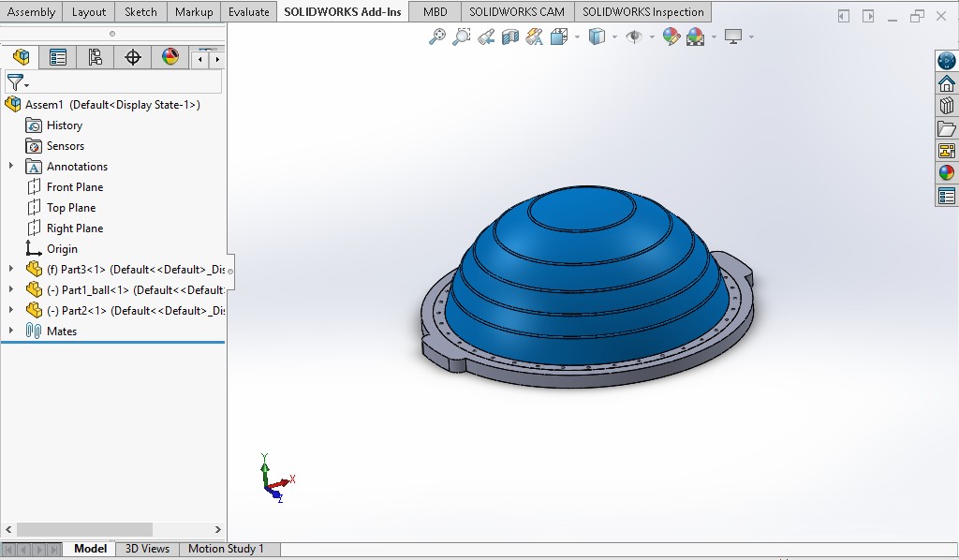Open the Design Library task pane tab
Screen dimensions: 959x560
point(946,106)
